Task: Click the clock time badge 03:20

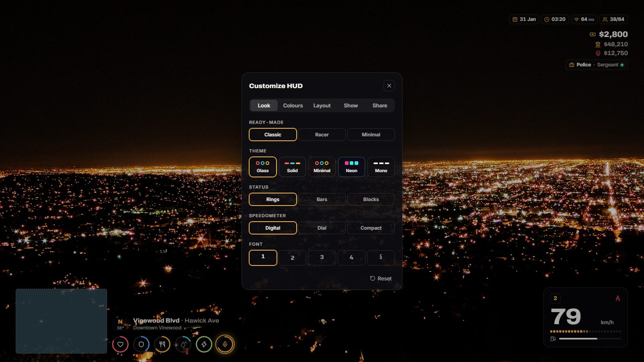Action: coord(555,19)
